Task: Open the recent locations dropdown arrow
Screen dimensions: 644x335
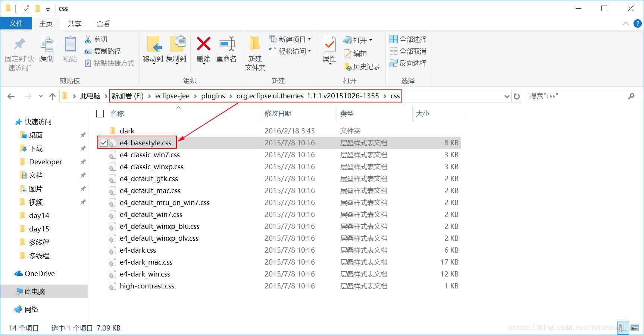Action: 41,96
